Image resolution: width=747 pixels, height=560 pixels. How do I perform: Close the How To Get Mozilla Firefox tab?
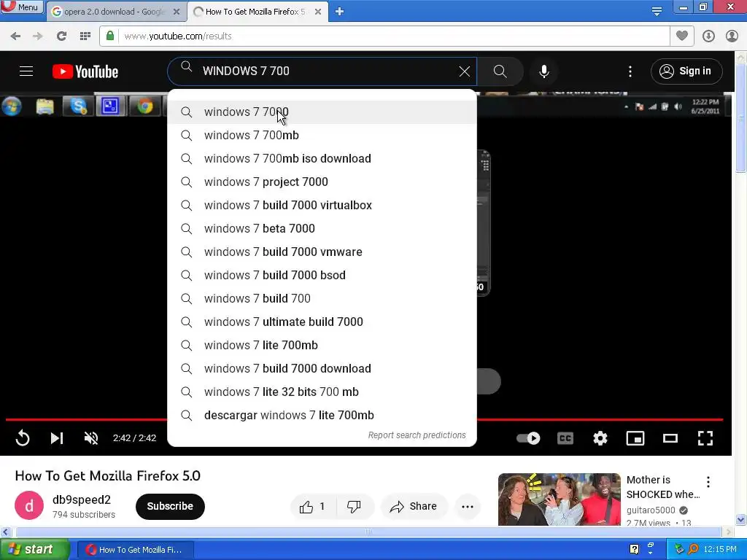pyautogui.click(x=318, y=12)
